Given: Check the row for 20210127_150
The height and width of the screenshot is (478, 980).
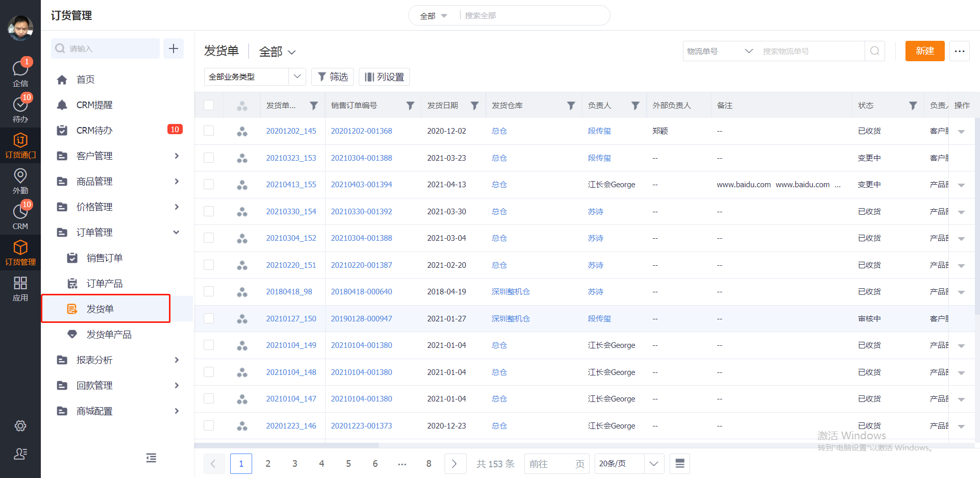Looking at the screenshot, I should tap(209, 318).
